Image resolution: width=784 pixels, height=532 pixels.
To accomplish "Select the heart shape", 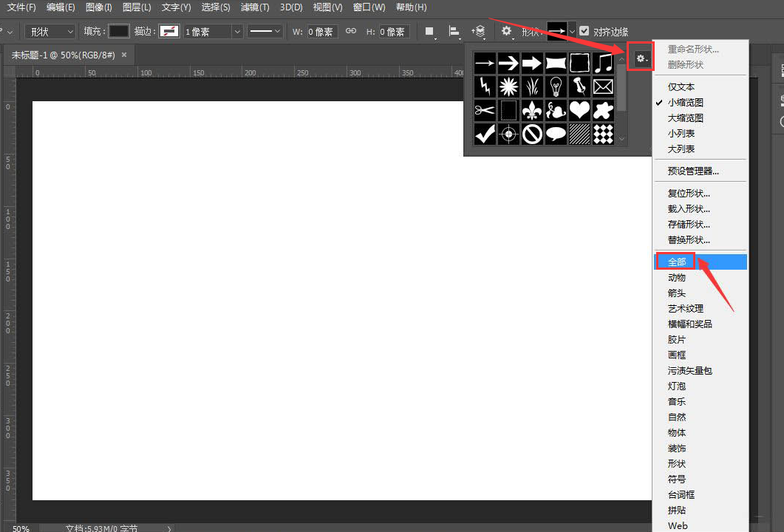I will tap(579, 111).
